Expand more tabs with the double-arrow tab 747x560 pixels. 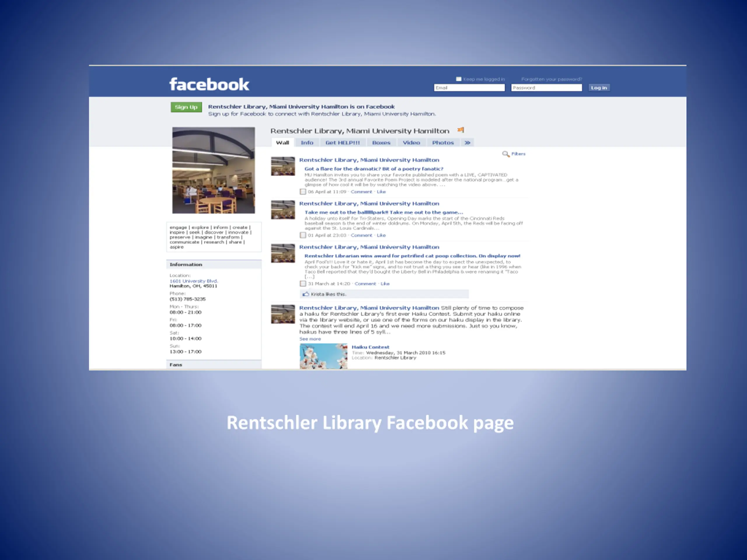coord(467,143)
